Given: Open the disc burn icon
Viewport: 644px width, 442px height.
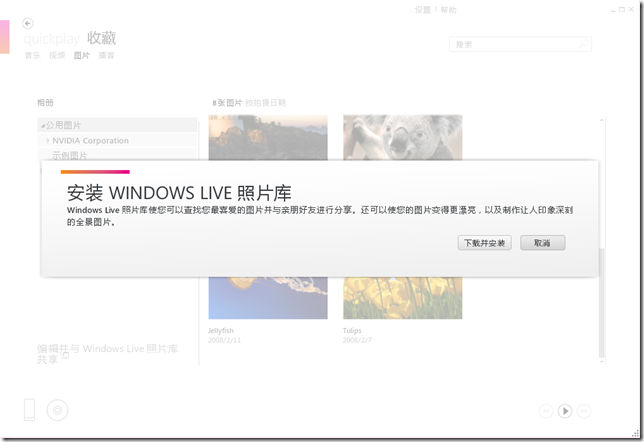Looking at the screenshot, I should tap(58, 410).
